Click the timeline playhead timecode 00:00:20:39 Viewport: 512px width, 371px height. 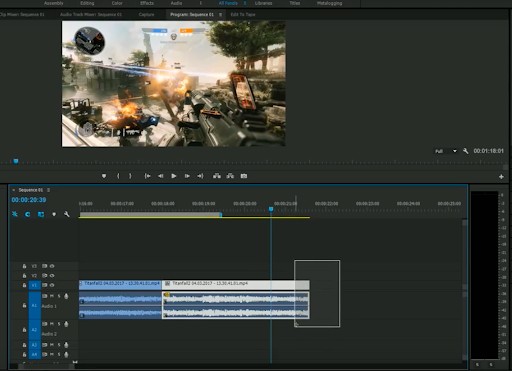point(29,200)
